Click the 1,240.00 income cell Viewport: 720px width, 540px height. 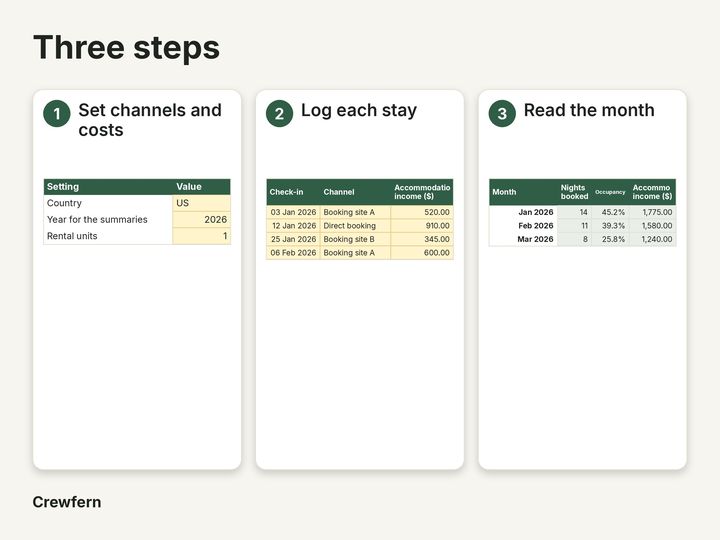[x=652, y=239]
